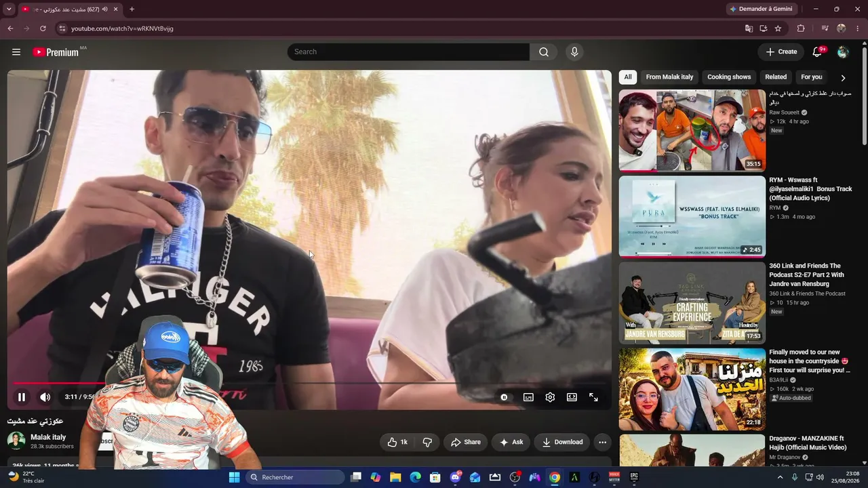Select the All filter chip
Viewport: 868px width, 488px height.
[x=628, y=77]
